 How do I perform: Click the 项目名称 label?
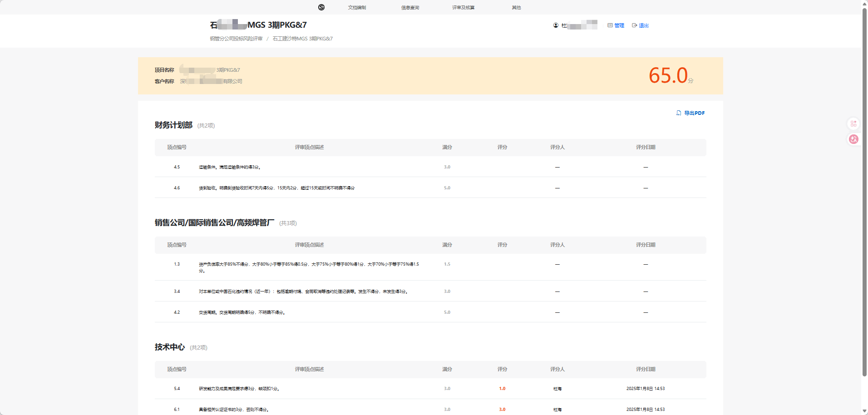pos(164,70)
